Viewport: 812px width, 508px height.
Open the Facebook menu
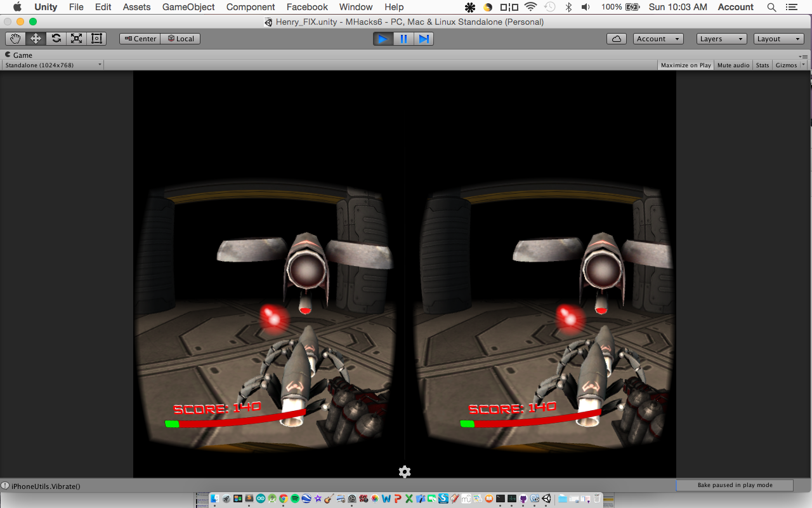307,7
